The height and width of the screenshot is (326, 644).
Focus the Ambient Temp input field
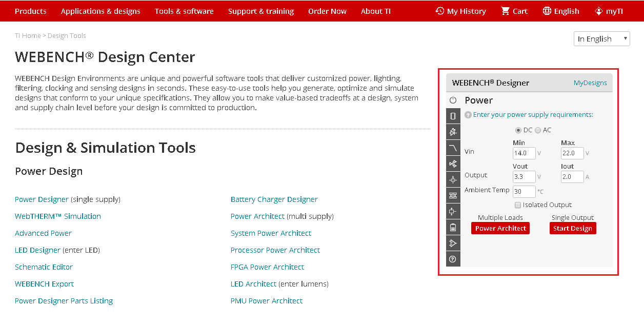point(524,192)
